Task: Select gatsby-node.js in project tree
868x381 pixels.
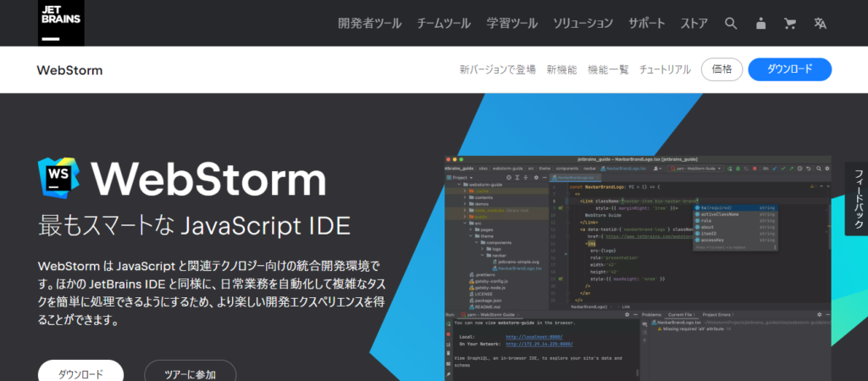Action: click(487, 288)
